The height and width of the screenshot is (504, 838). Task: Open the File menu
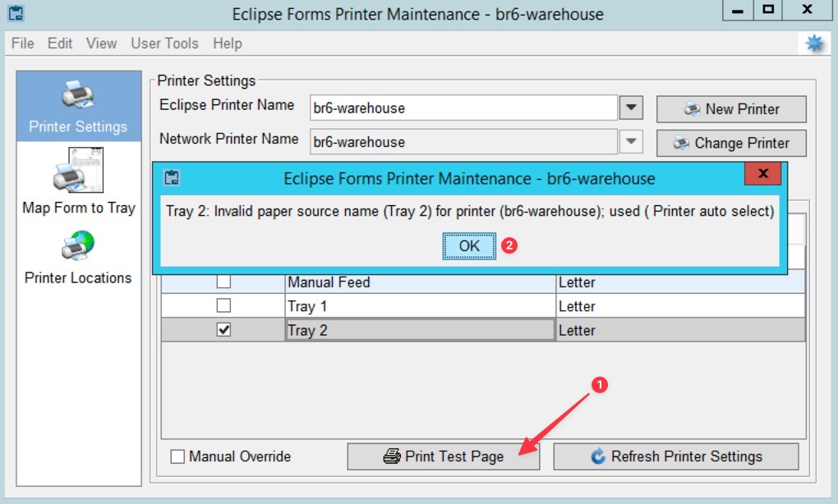(x=22, y=44)
